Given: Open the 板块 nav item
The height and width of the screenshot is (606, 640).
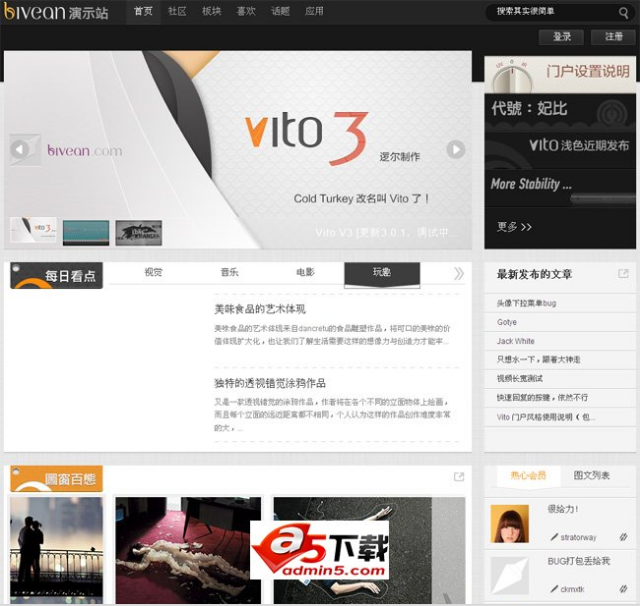Looking at the screenshot, I should [x=211, y=11].
